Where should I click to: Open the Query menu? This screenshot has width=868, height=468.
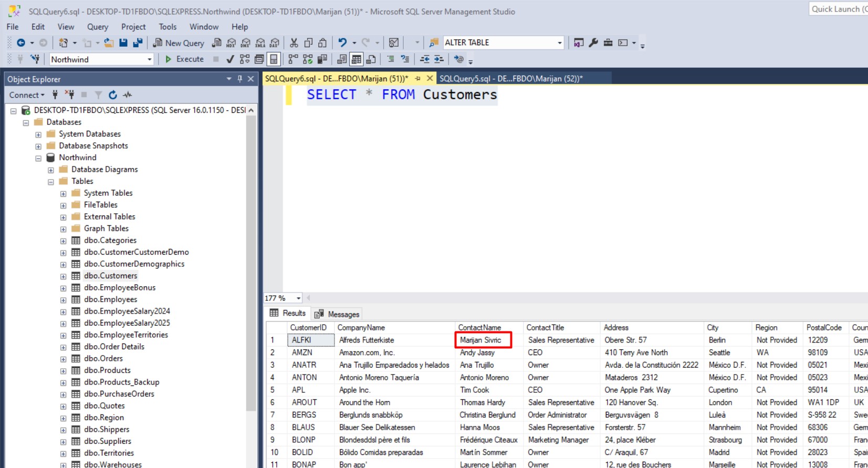click(x=97, y=27)
